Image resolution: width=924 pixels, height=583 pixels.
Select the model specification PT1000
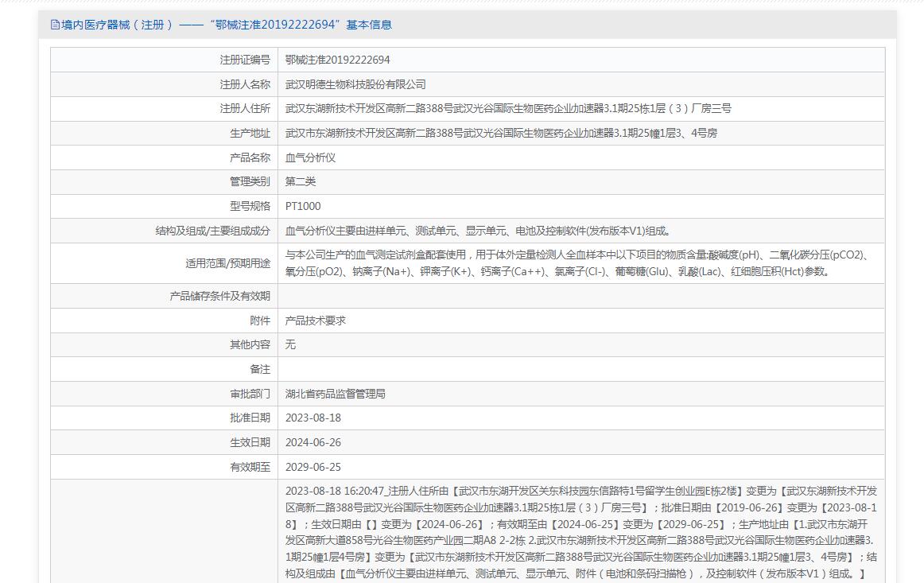303,207
